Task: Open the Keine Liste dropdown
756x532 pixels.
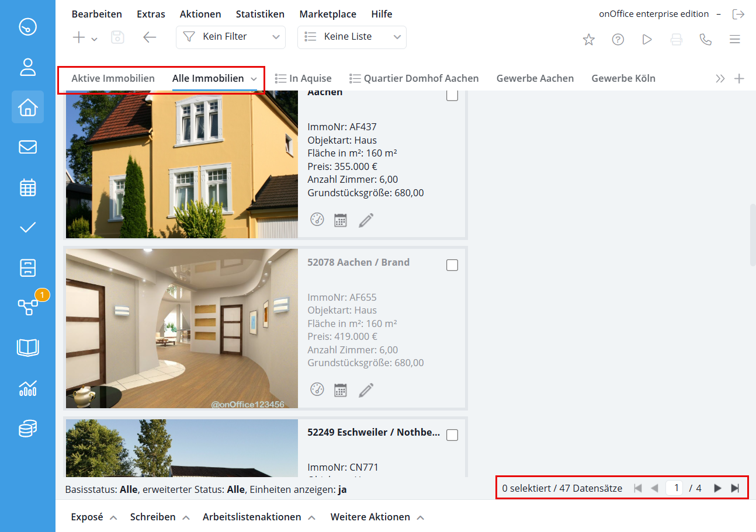Action: tap(352, 37)
